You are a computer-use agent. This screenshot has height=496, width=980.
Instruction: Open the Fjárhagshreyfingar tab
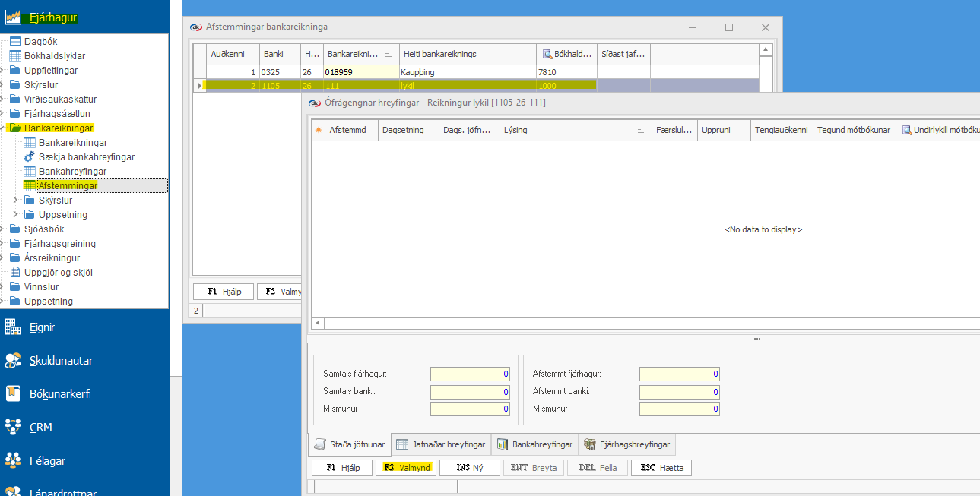[x=627, y=444]
